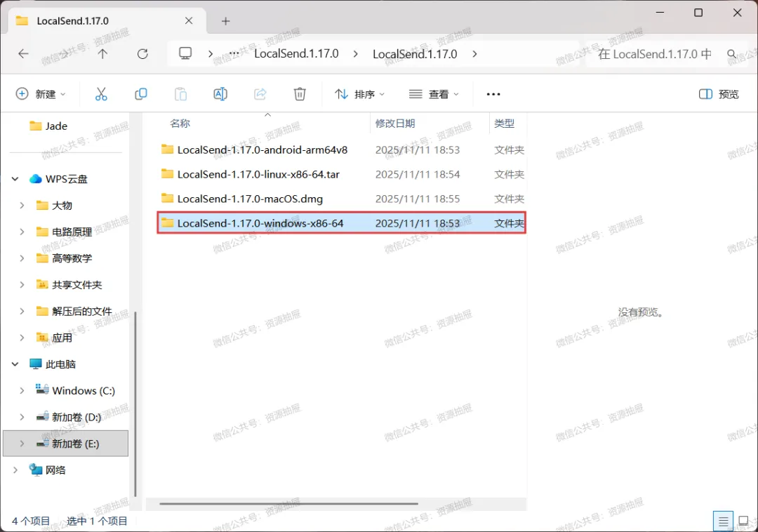
Task: Switch to large icons view in status bar
Action: tap(743, 521)
